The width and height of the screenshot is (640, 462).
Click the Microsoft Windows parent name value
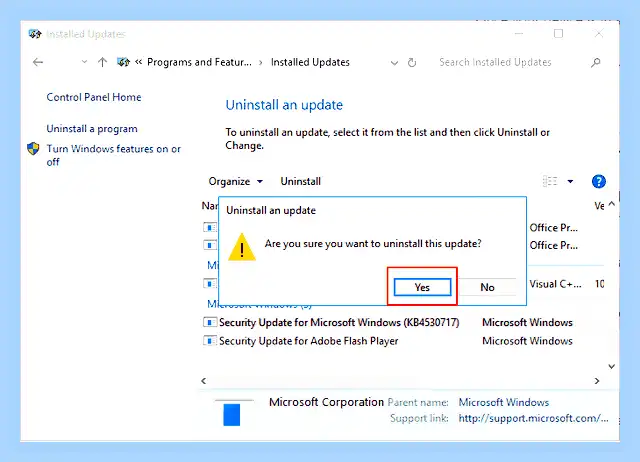(504, 402)
